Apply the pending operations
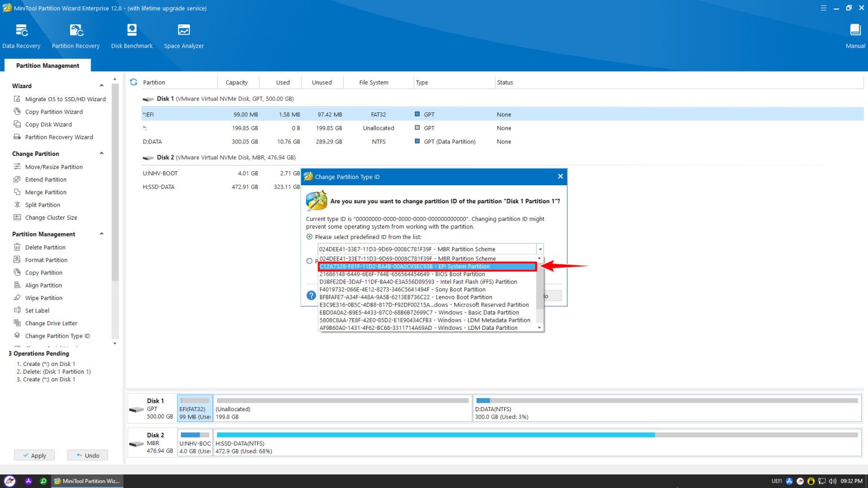Screen dimensions: 868x488 click(34, 455)
